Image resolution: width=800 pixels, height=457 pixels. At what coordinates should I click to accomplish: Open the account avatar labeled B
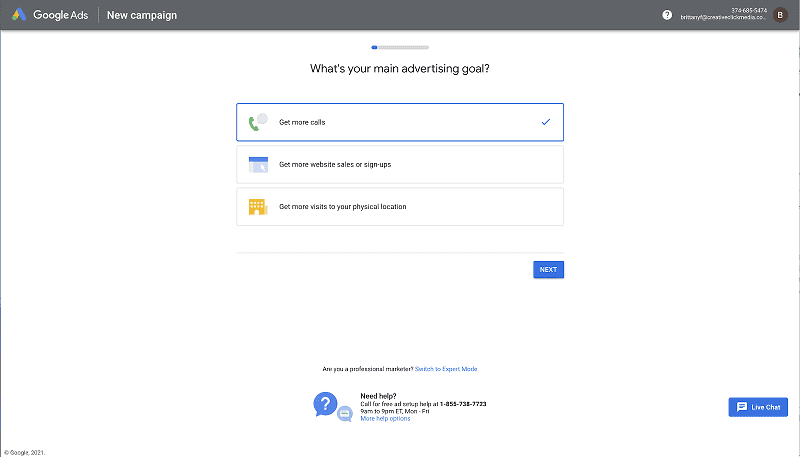(x=780, y=15)
